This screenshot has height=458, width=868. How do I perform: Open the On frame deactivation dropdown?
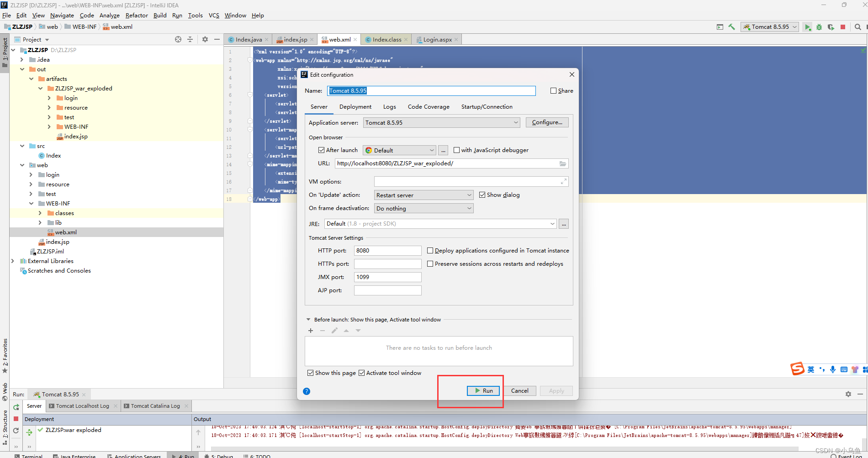424,208
